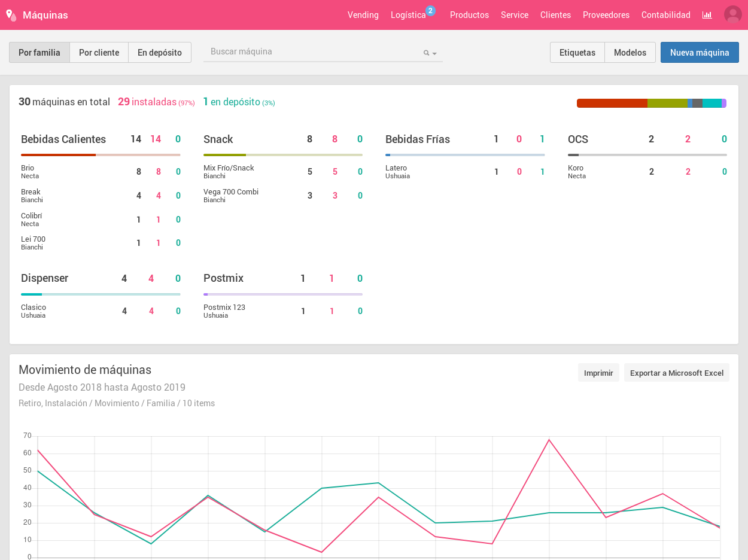Click the search magnifier icon
Viewport: 748px width, 560px height.
[426, 53]
